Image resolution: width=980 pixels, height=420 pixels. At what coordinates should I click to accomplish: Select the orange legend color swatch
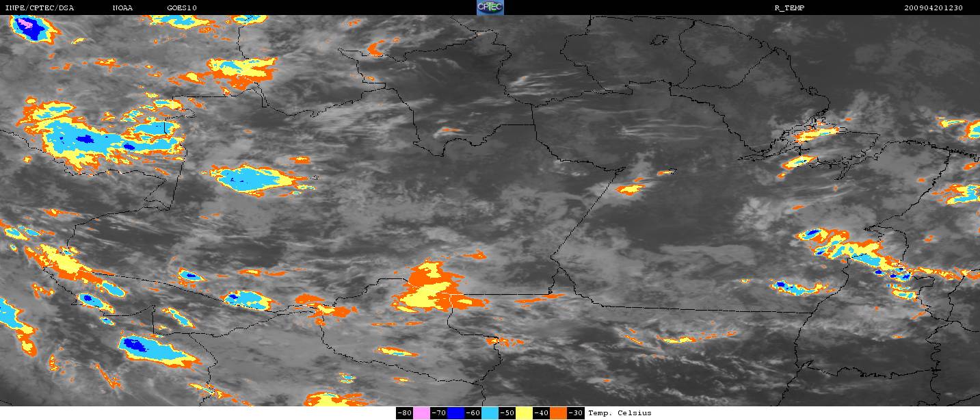pos(559,413)
